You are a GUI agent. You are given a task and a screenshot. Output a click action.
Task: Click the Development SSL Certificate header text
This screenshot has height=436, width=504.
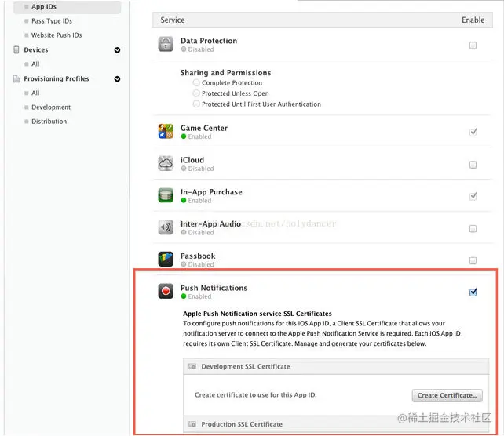click(246, 367)
